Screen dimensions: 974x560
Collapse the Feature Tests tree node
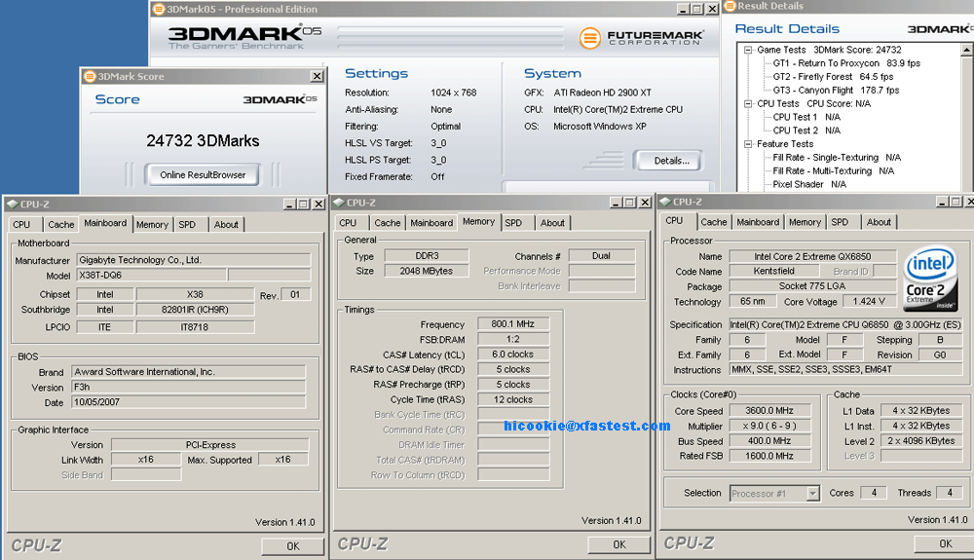coord(748,144)
